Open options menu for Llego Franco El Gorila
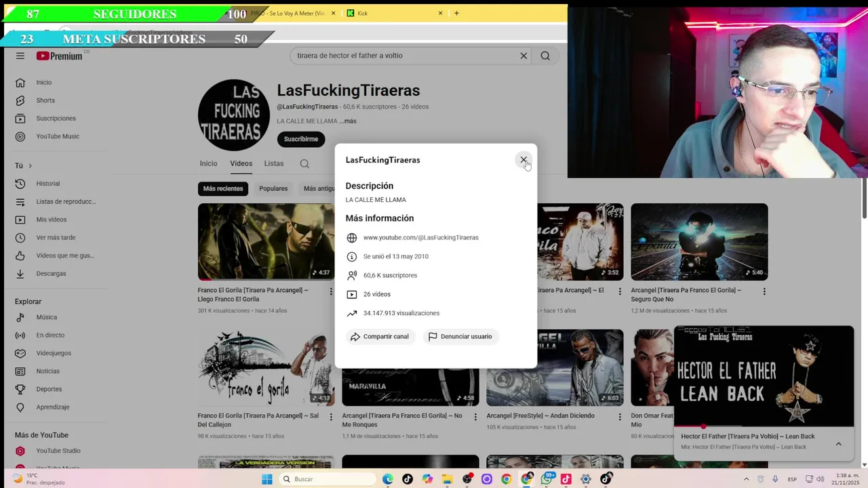868x488 pixels. (331, 291)
